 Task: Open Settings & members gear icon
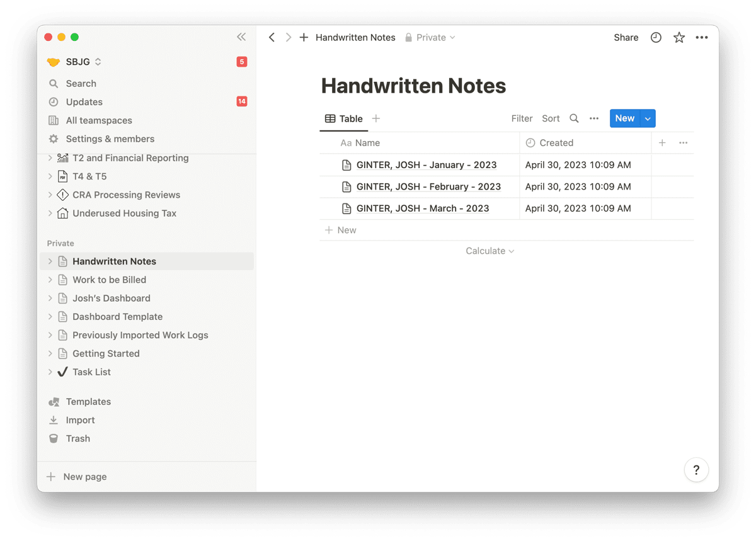[54, 139]
